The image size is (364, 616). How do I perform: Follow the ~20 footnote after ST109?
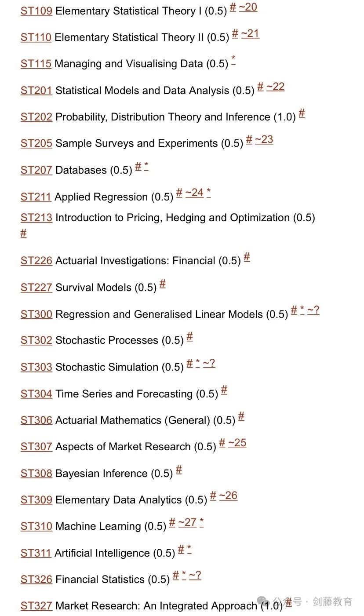pyautogui.click(x=248, y=7)
